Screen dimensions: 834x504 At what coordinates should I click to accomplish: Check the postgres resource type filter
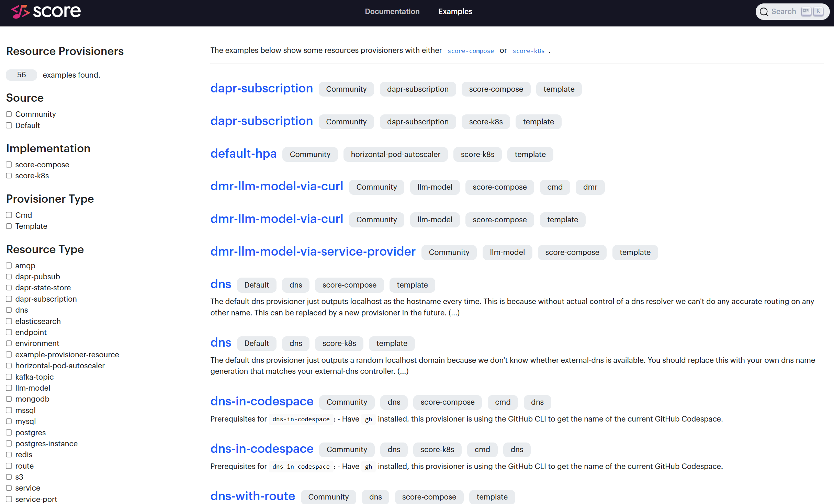[x=9, y=432]
